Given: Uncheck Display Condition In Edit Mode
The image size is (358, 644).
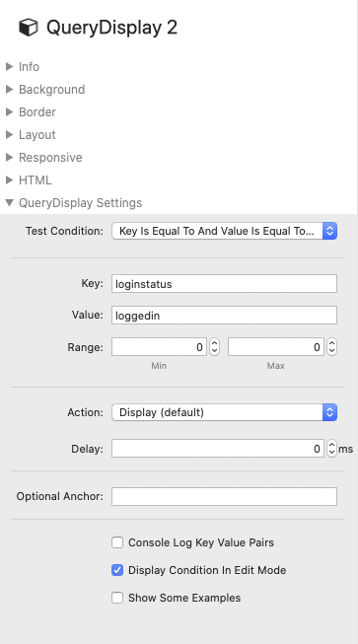Looking at the screenshot, I should 117,570.
